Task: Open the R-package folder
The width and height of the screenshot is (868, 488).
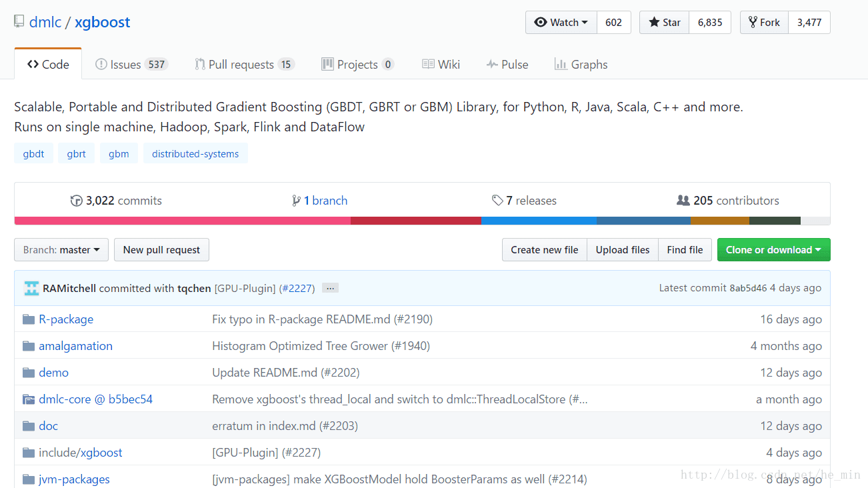Action: [x=66, y=319]
